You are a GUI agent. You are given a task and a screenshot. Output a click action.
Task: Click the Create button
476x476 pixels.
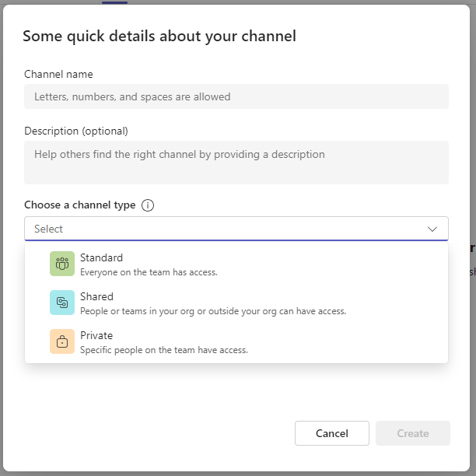tap(412, 433)
